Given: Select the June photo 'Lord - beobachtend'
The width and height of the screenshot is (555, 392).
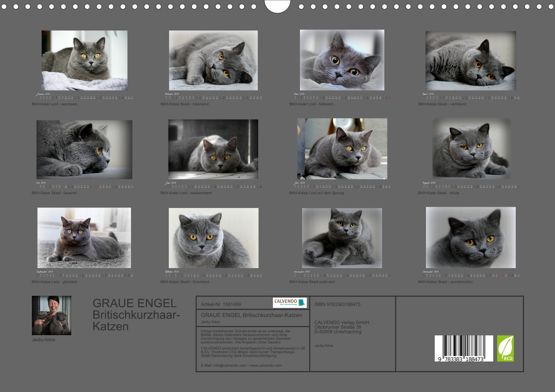Looking at the screenshot, I should click(x=213, y=149).
